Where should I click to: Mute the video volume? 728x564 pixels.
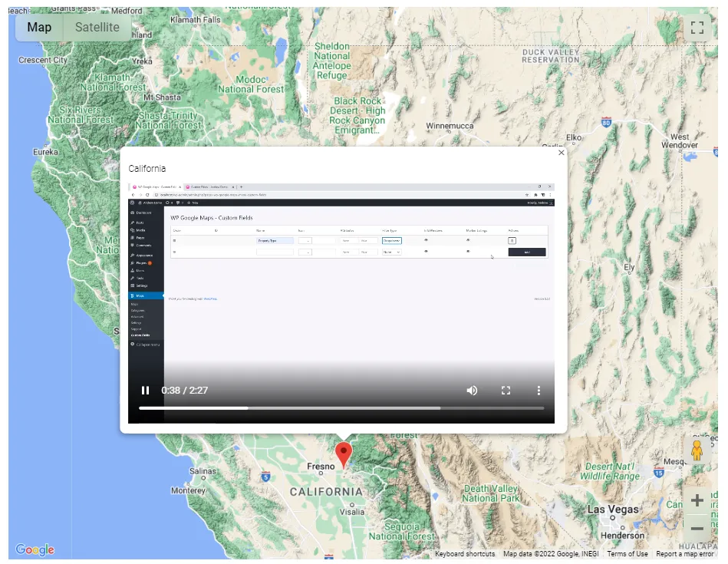click(x=472, y=391)
